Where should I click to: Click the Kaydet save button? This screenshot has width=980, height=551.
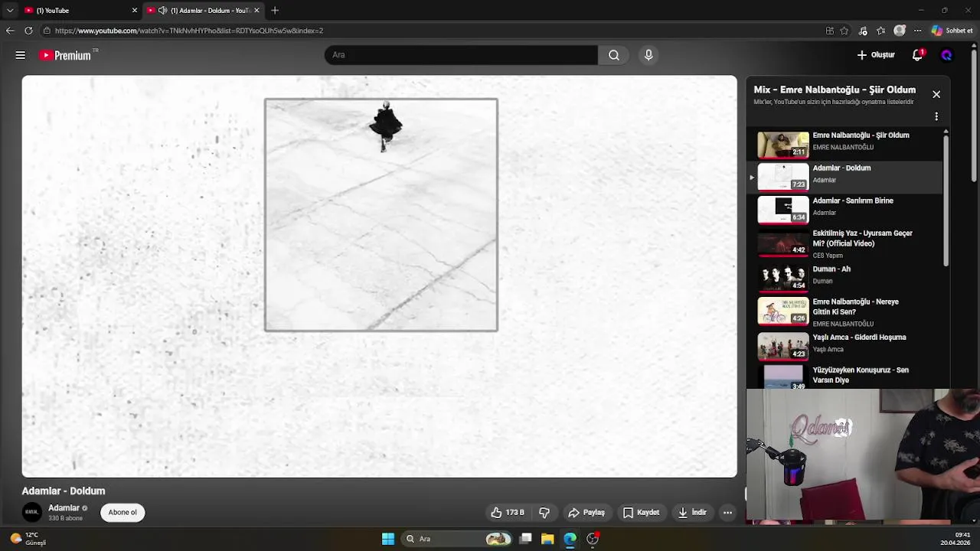(641, 513)
